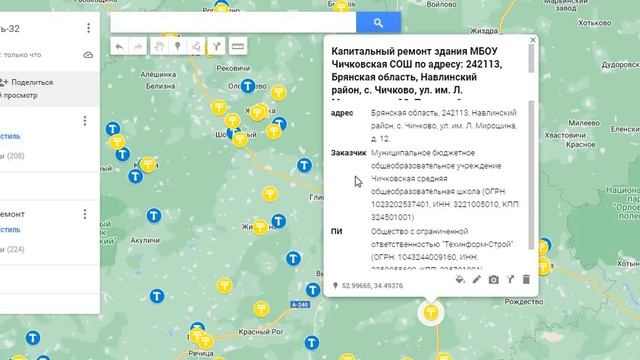Redo the last map edit

(x=138, y=47)
